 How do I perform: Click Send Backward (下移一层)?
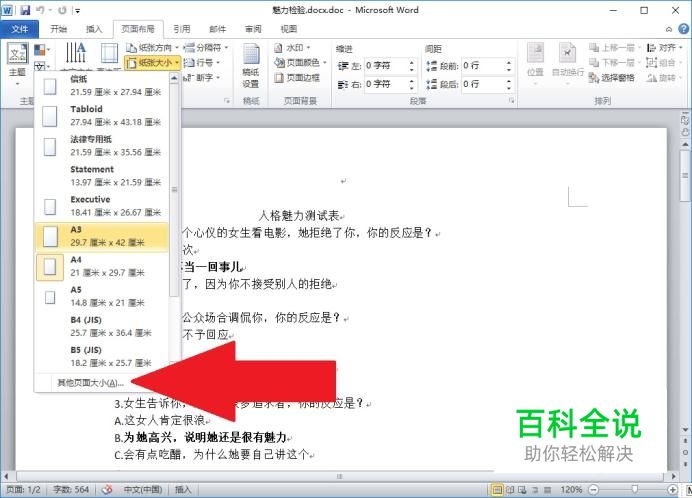[x=614, y=62]
